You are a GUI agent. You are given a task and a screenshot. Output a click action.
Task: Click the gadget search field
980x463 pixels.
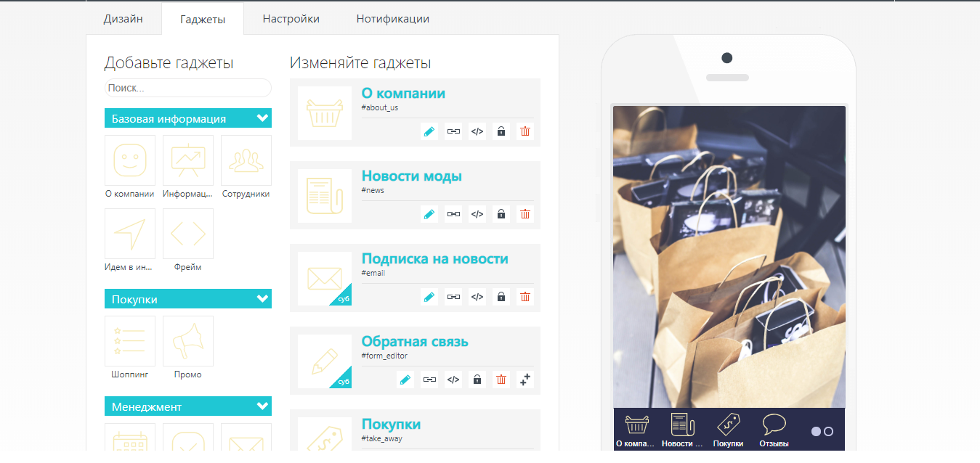(188, 88)
